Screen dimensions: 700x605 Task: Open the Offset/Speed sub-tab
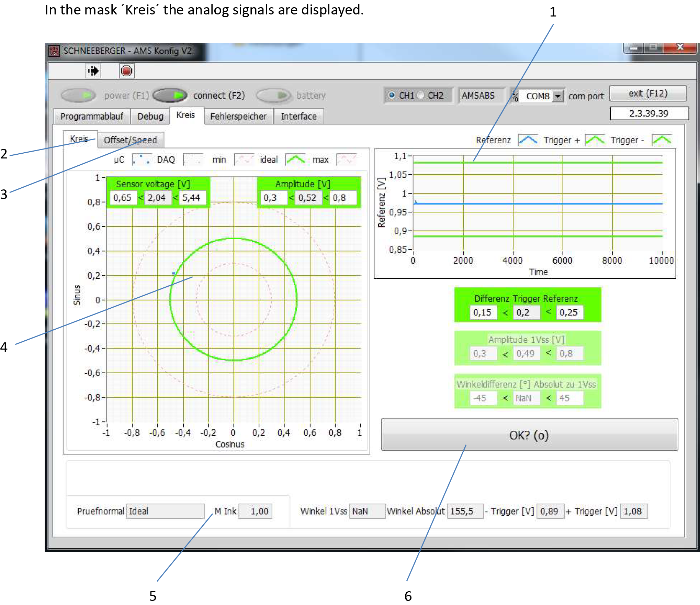130,140
